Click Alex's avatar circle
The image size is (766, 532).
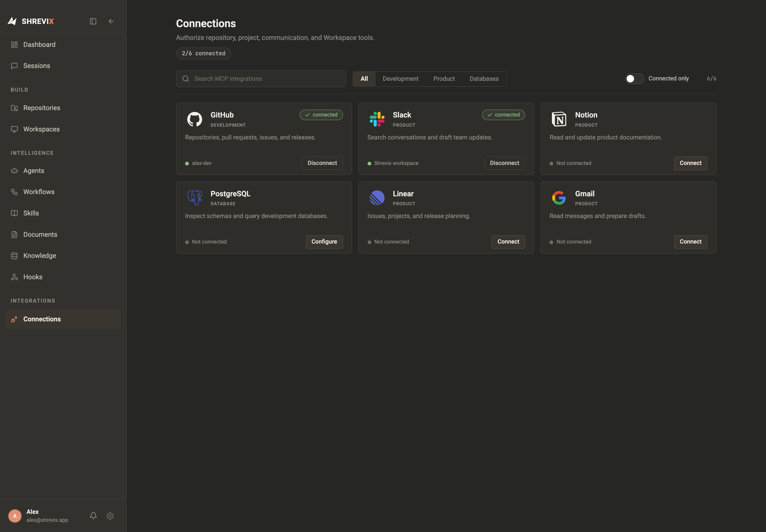pyautogui.click(x=15, y=516)
